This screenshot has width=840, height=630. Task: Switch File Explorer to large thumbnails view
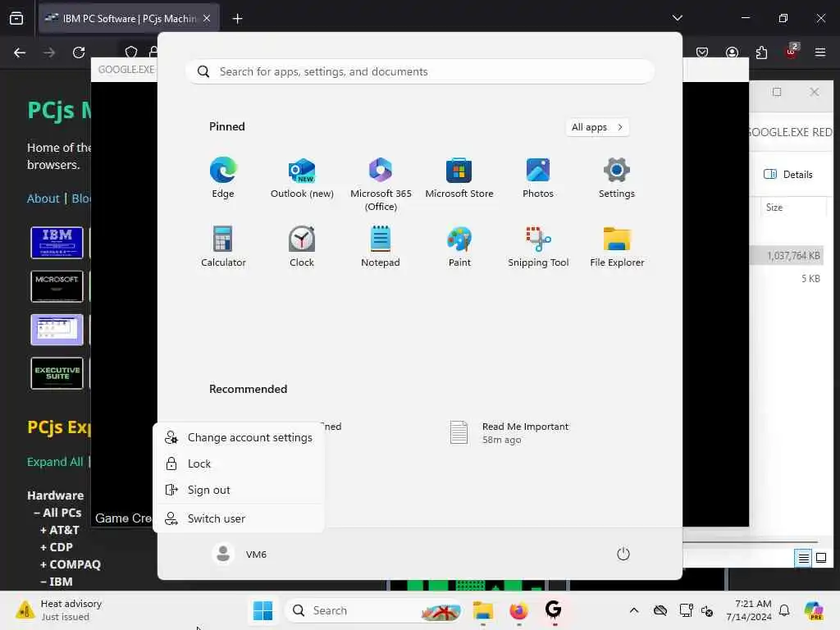pos(820,558)
